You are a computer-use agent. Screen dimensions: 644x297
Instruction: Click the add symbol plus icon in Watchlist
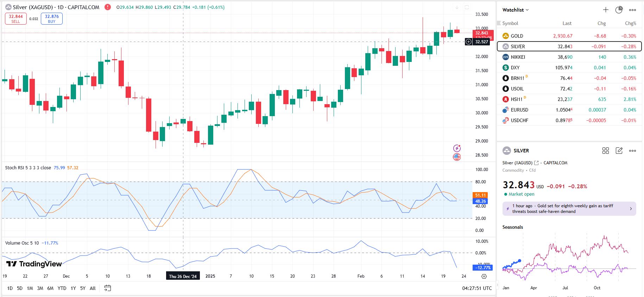coord(606,10)
